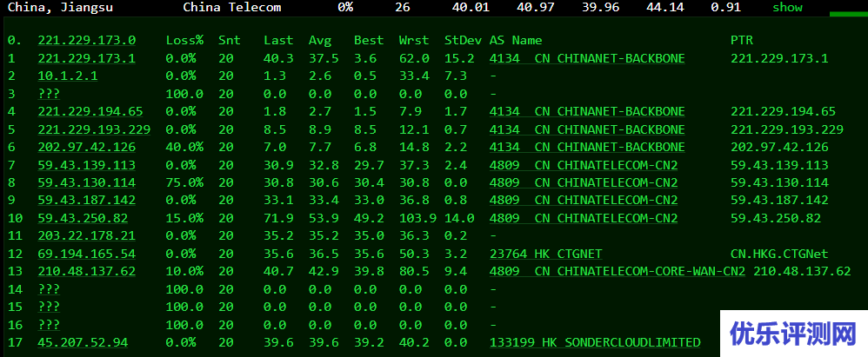Open hop 10 IP link 59.43.250.82
The image size is (868, 357).
pyautogui.click(x=83, y=218)
